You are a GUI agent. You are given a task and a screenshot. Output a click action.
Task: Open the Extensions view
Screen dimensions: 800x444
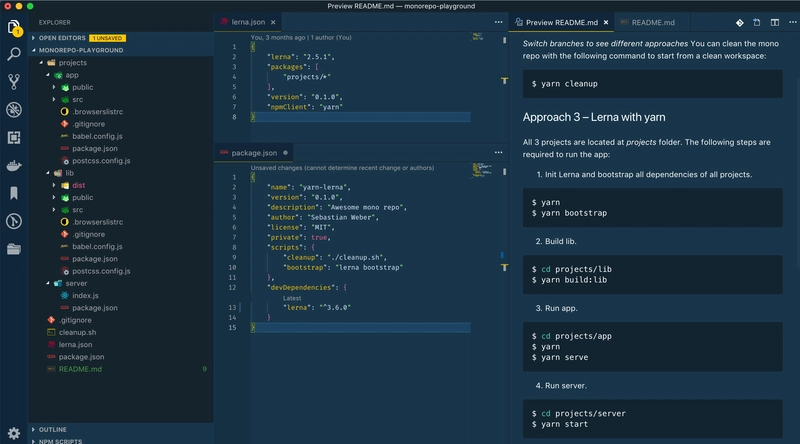[14, 138]
